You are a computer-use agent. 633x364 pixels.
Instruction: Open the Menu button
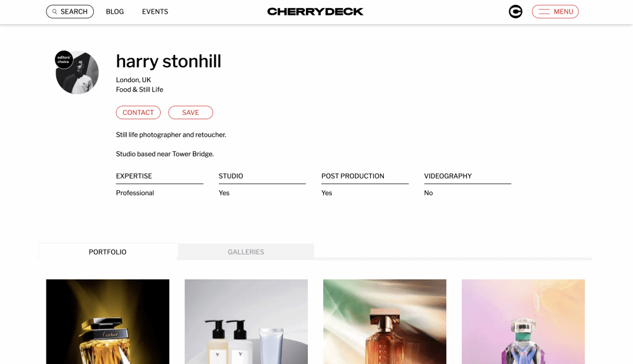point(555,12)
